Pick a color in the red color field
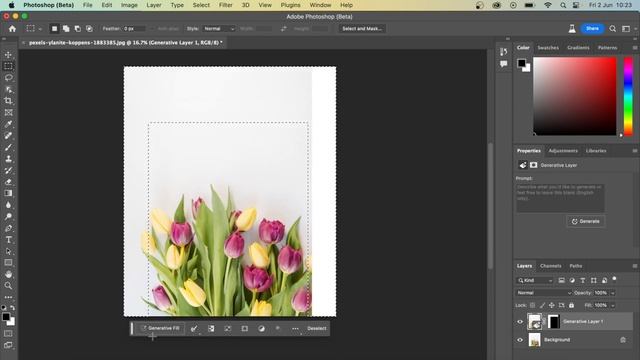 pos(575,96)
